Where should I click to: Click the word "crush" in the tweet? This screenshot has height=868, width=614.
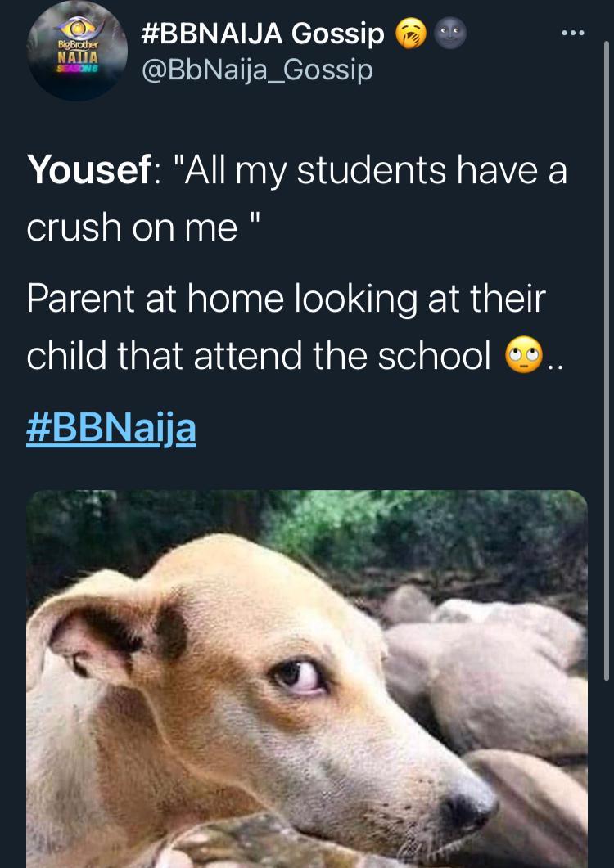72,227
